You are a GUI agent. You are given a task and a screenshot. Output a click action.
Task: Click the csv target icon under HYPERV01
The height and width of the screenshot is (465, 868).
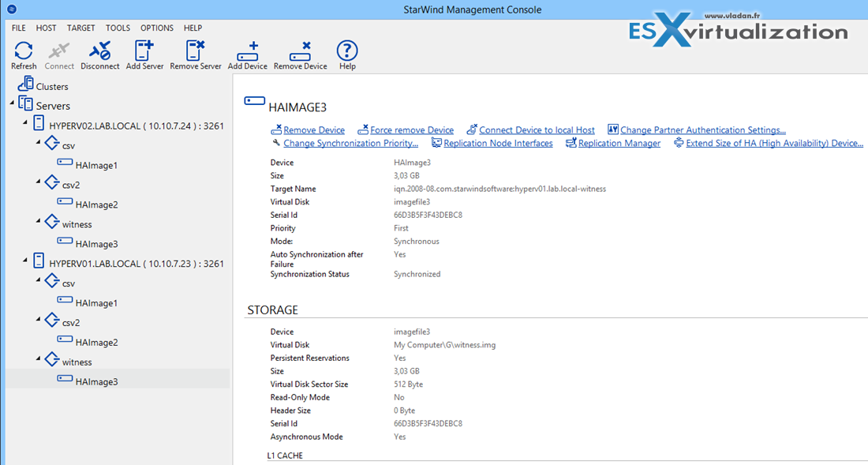tap(51, 281)
